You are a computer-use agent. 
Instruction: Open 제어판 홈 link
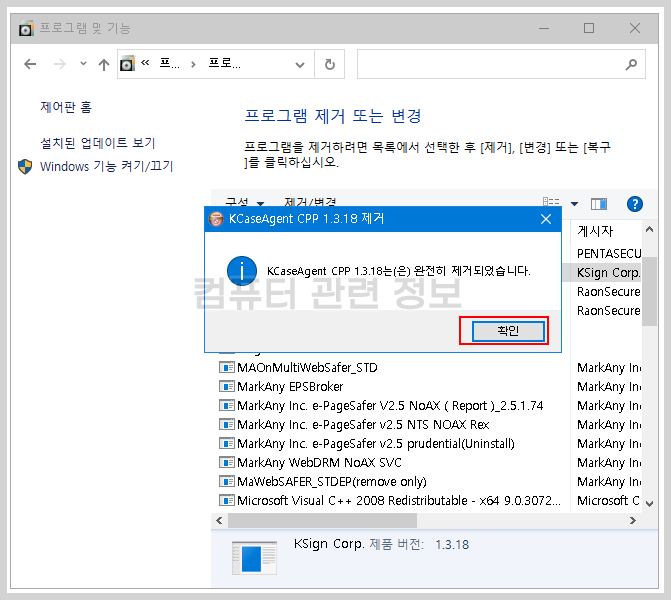pyautogui.click(x=66, y=107)
